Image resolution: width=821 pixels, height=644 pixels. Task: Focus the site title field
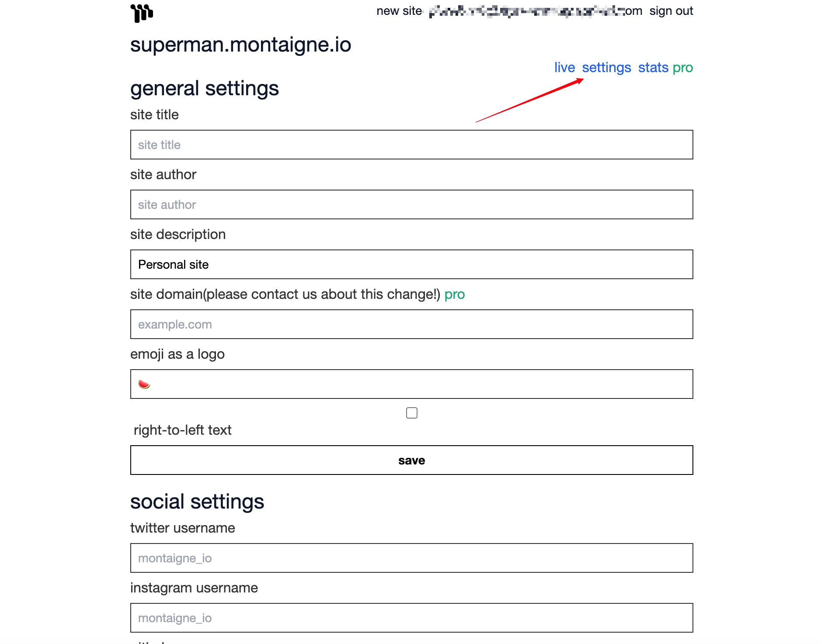click(x=411, y=145)
